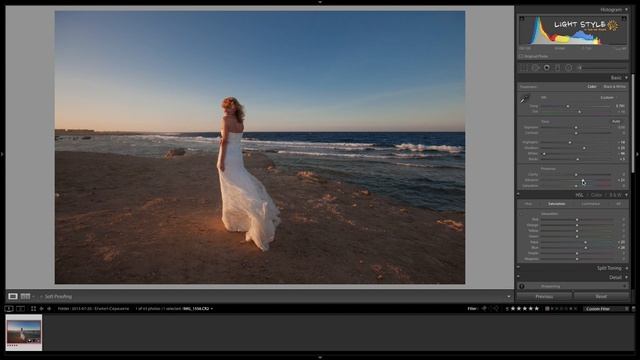Screen dimensions: 640x360
Task: Toggle the filmstrip filter lock switch
Action: pyautogui.click(x=633, y=309)
